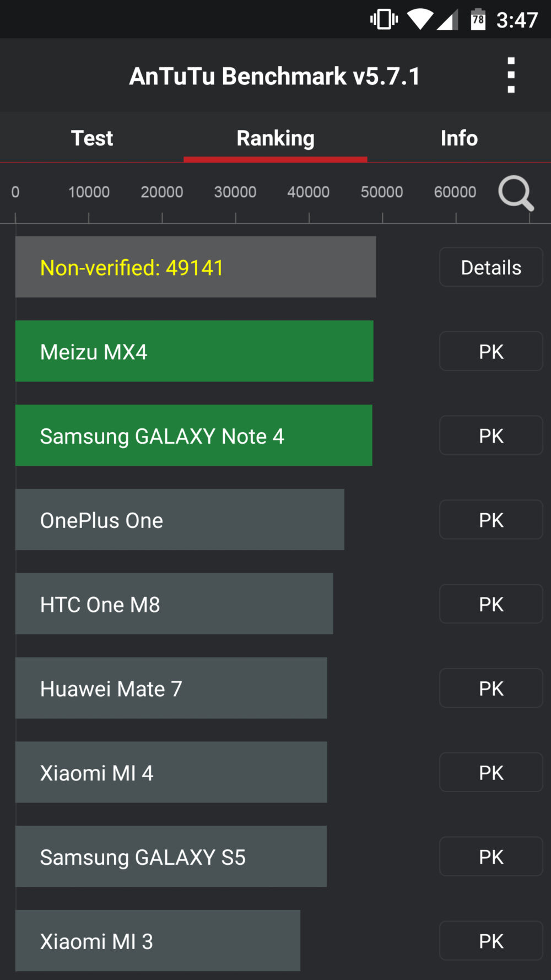Tap PK next to Huawei Mate 7
551x980 pixels.
click(x=491, y=688)
